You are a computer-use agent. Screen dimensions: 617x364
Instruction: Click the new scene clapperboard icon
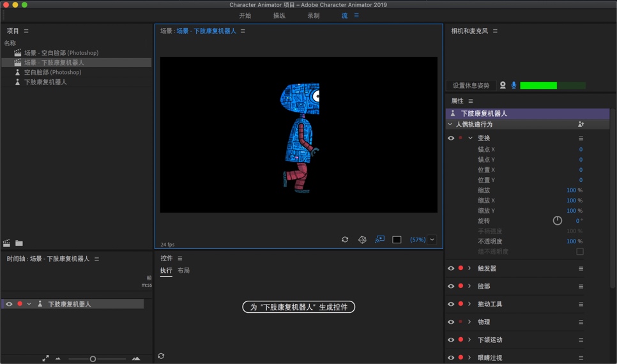click(x=6, y=243)
